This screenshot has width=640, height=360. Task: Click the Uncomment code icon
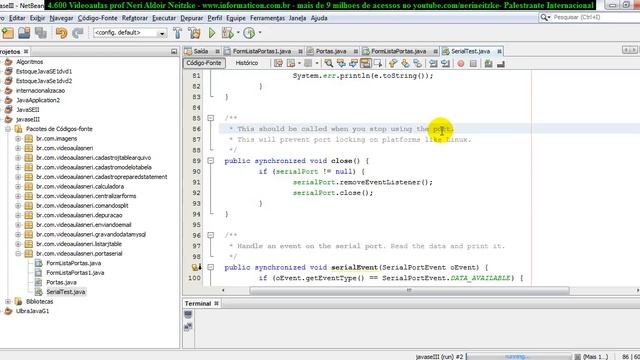coord(501,63)
